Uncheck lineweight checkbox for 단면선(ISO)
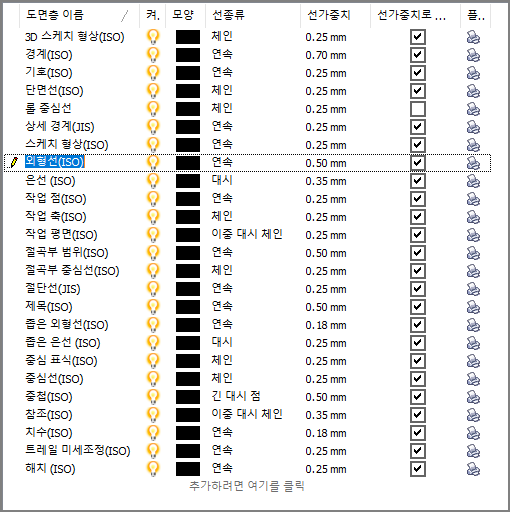510x512 pixels. click(418, 91)
